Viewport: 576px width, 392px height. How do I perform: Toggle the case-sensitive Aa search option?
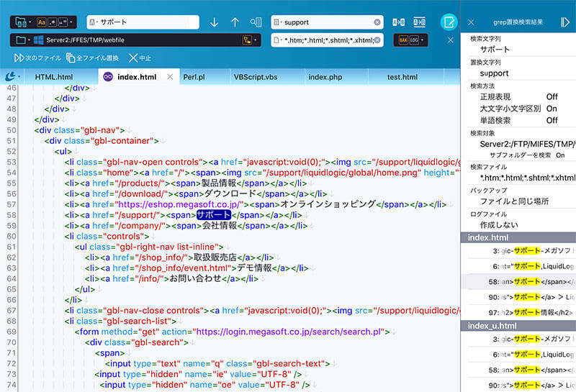pos(42,22)
